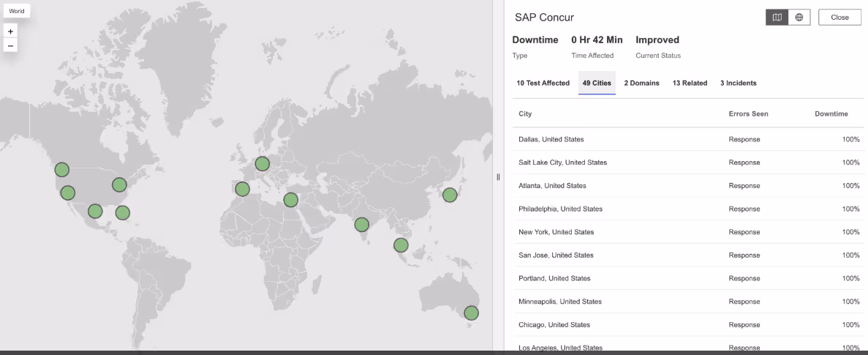Select the Chicago, United States row

pos(688,325)
